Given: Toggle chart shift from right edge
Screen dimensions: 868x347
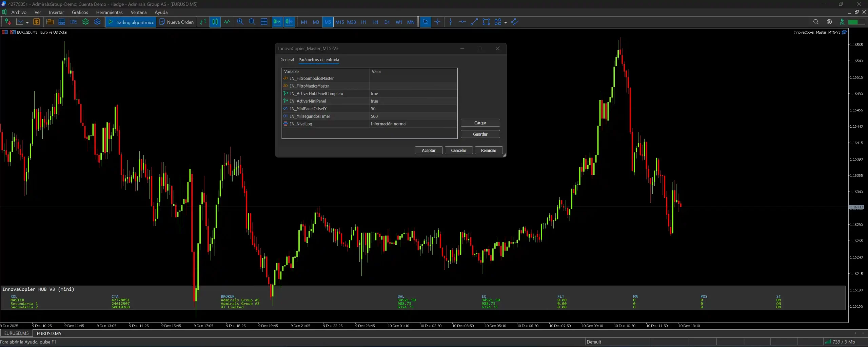Looking at the screenshot, I should point(289,22).
